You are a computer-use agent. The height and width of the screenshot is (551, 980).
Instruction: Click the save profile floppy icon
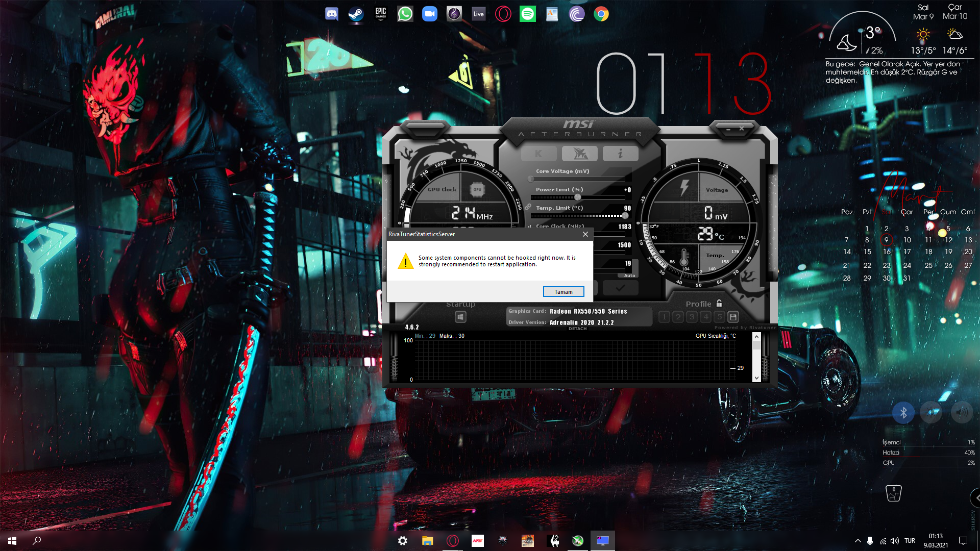point(733,317)
